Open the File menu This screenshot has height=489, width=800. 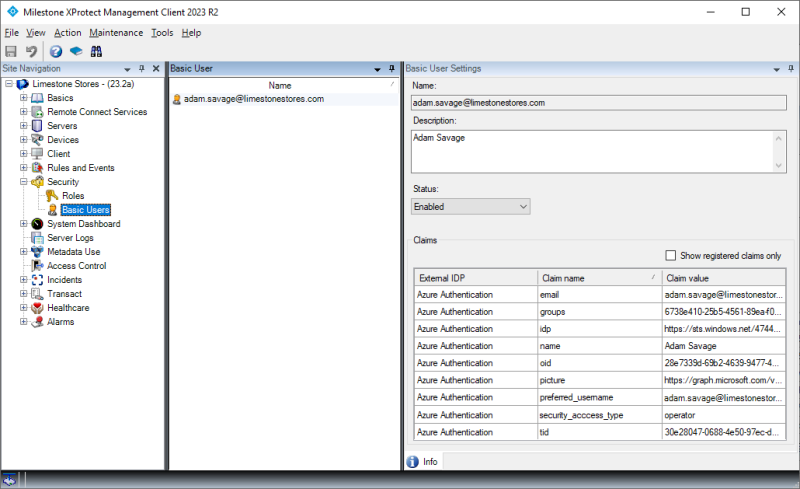pyautogui.click(x=11, y=33)
